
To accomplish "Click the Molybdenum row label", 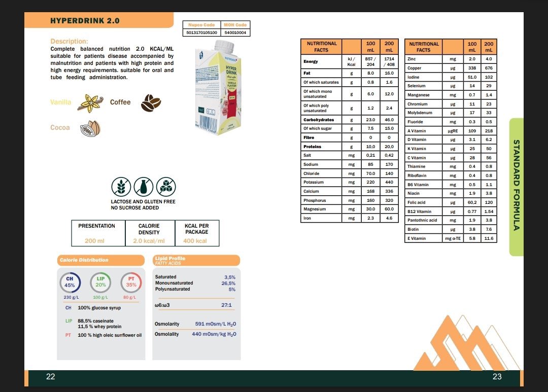I will click(x=420, y=113).
